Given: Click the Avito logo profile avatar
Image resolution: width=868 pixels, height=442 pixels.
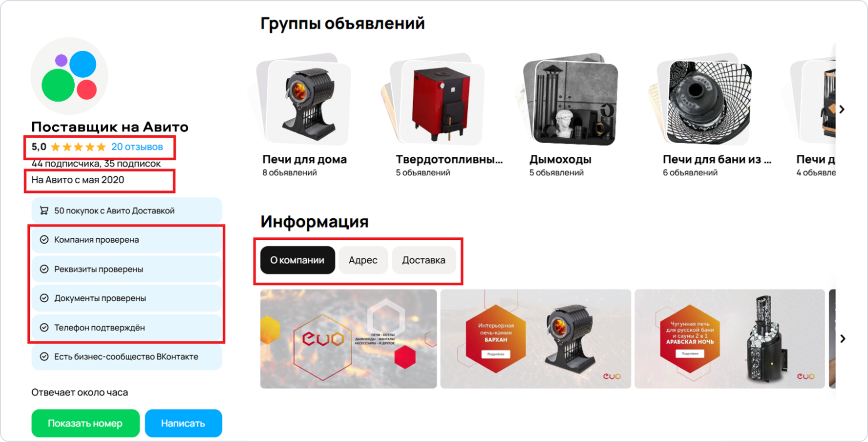Looking at the screenshot, I should point(69,76).
